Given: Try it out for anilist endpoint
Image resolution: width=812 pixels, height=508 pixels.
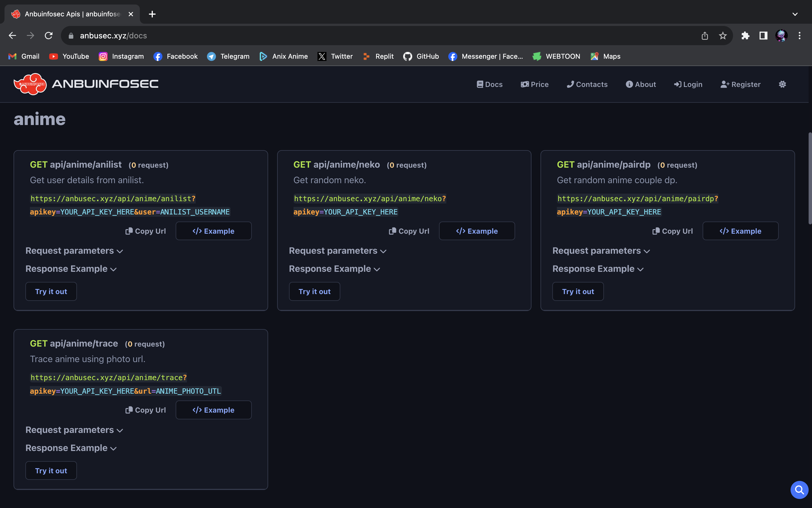Looking at the screenshot, I should click(51, 291).
